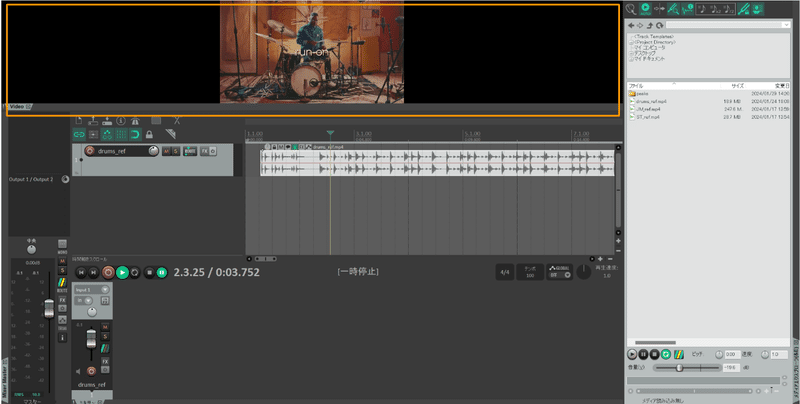Click media explorer up-folder arrow
Screen dimensions: 800x404
pos(650,25)
